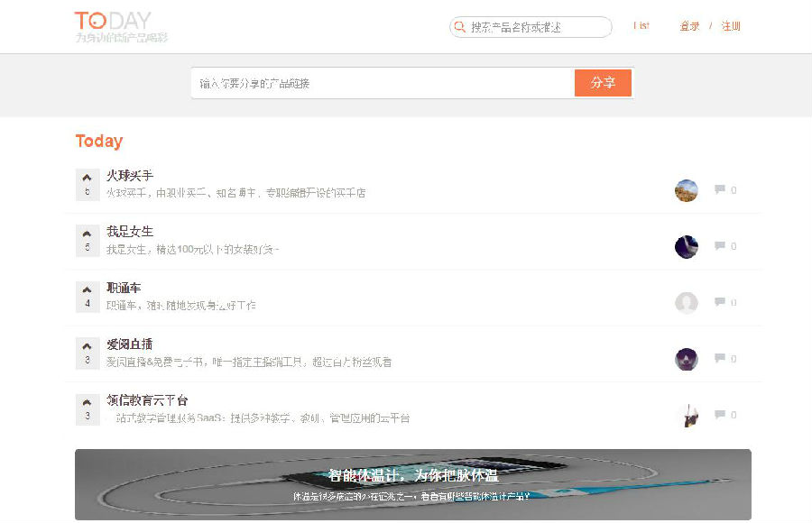Open the 火球买手 product title
Screen dimensions: 812x523
(x=129, y=174)
